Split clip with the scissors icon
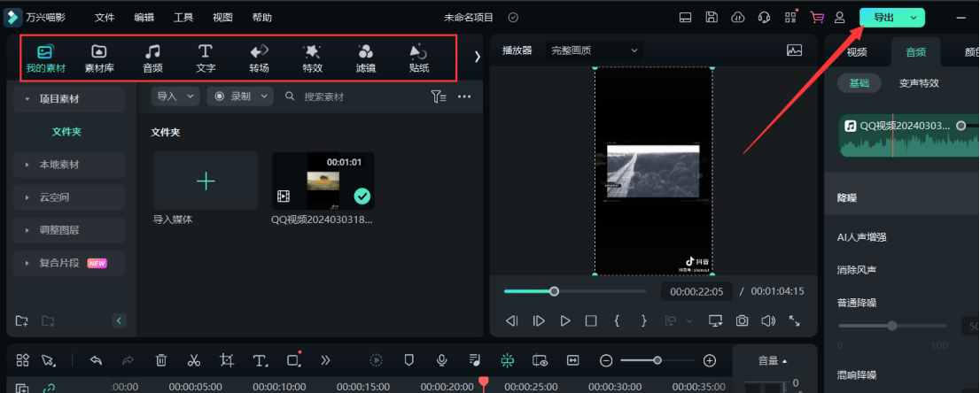980x393 pixels. point(194,360)
